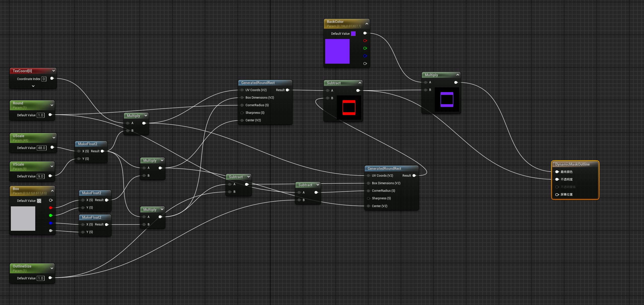644x305 pixels.
Task: Click blue channel pin on Box node
Action: [51, 223]
